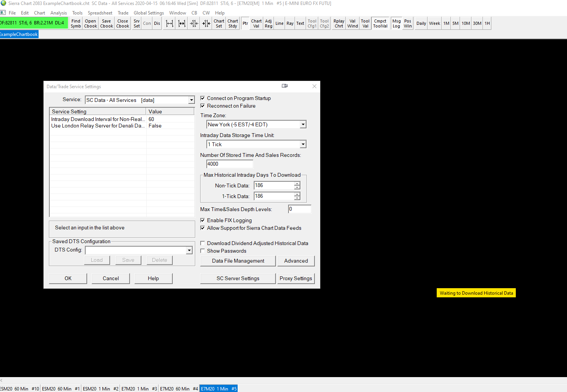The height and width of the screenshot is (392, 567).
Task: Select the ExampleChartbook tab
Action: click(19, 34)
